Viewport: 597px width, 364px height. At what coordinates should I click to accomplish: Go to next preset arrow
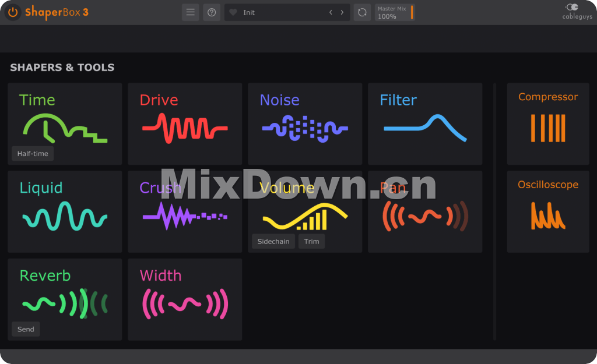342,13
